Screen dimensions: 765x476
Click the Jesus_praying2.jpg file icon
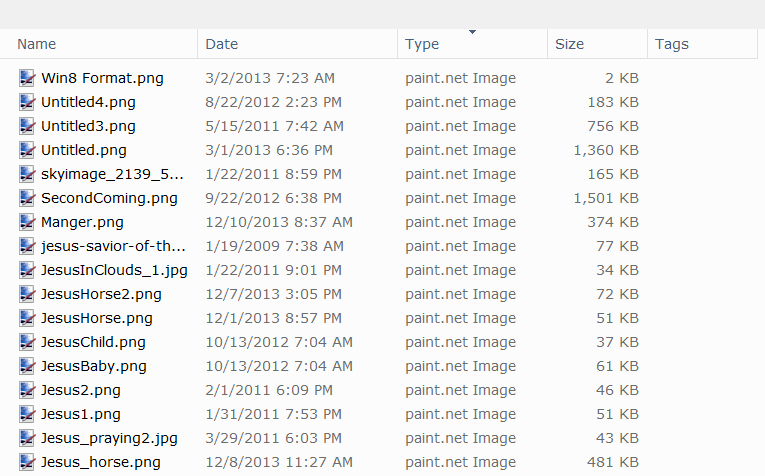[27, 438]
